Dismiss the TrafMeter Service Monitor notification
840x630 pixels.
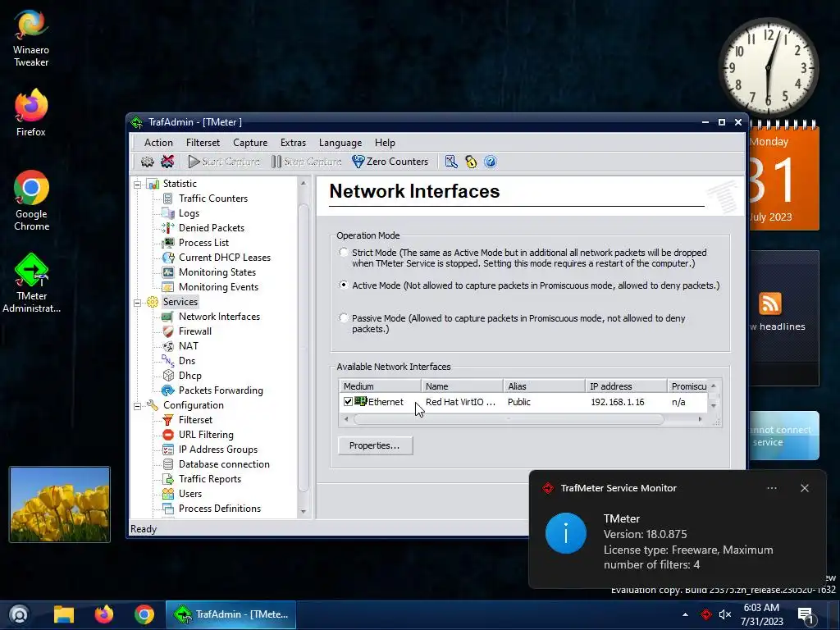(804, 488)
